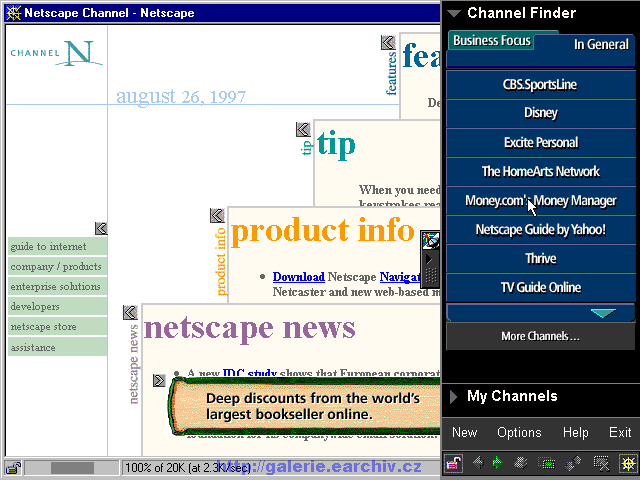Collapse the features panel with its arrow icon
Viewport: 640px width, 480px height.
[x=388, y=42]
